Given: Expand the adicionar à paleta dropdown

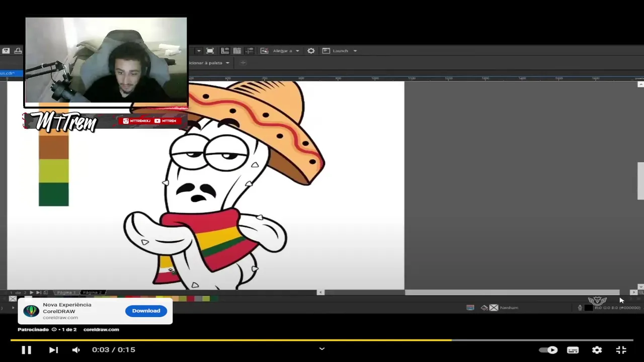Looking at the screenshot, I should click(227, 63).
